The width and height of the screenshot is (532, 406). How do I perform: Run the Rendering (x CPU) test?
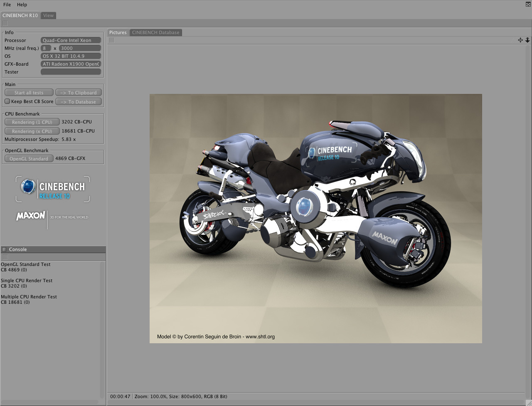(x=32, y=131)
